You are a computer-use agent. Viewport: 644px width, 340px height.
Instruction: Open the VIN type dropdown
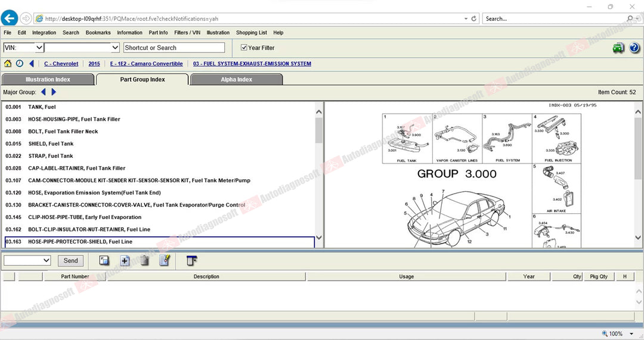[39, 48]
